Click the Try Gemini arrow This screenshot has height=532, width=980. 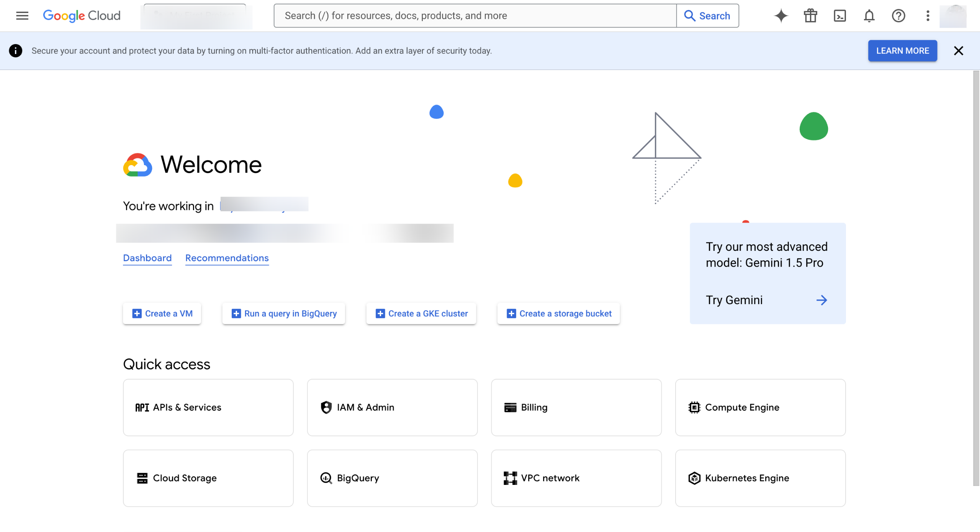click(x=821, y=300)
